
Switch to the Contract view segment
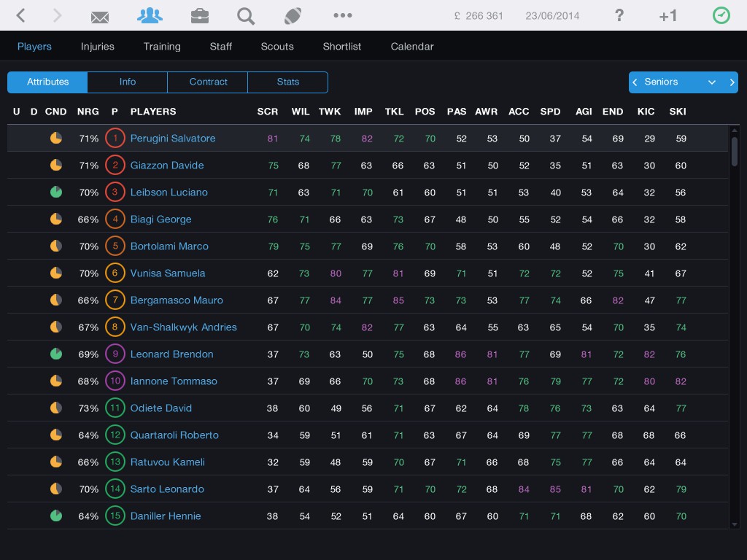[208, 82]
